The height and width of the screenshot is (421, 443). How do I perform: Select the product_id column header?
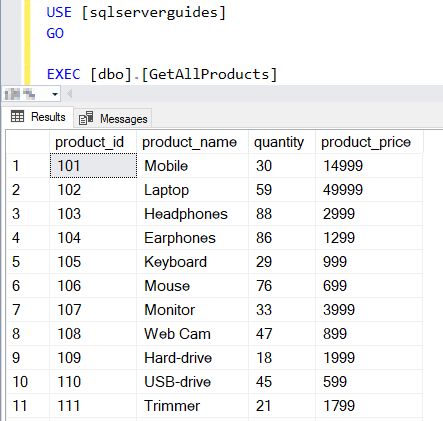[x=93, y=142]
